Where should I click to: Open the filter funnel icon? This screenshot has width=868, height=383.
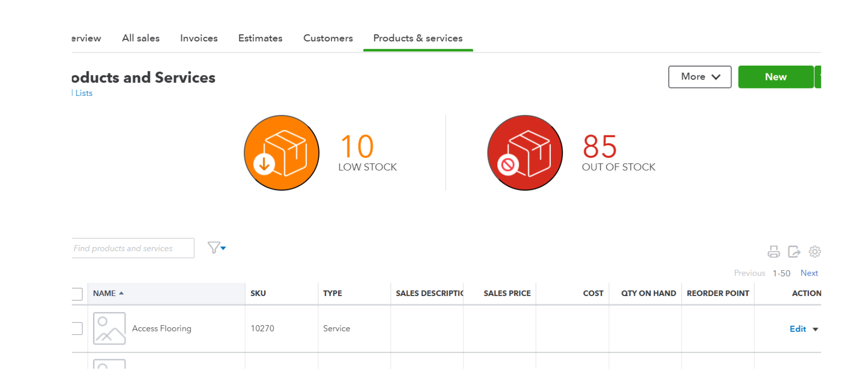216,248
